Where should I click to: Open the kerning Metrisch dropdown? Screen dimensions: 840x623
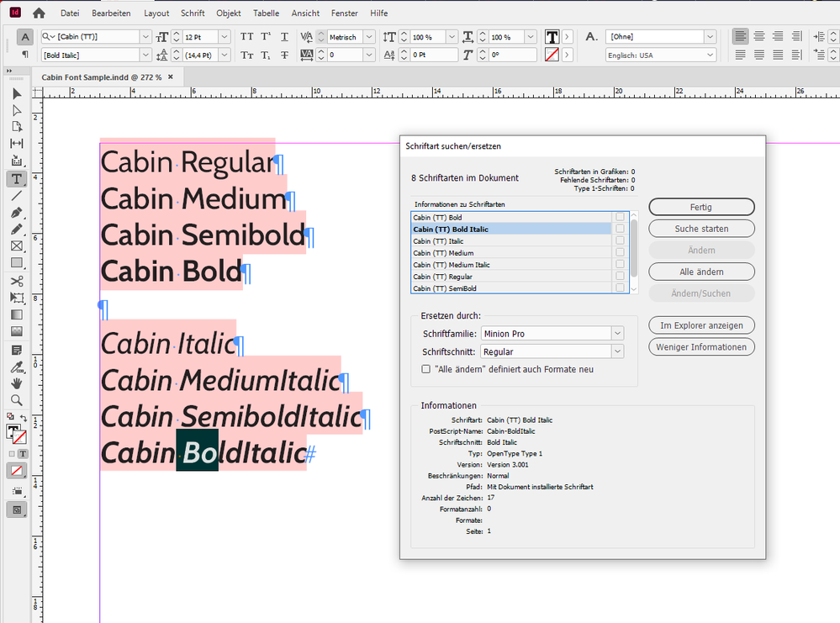point(369,36)
